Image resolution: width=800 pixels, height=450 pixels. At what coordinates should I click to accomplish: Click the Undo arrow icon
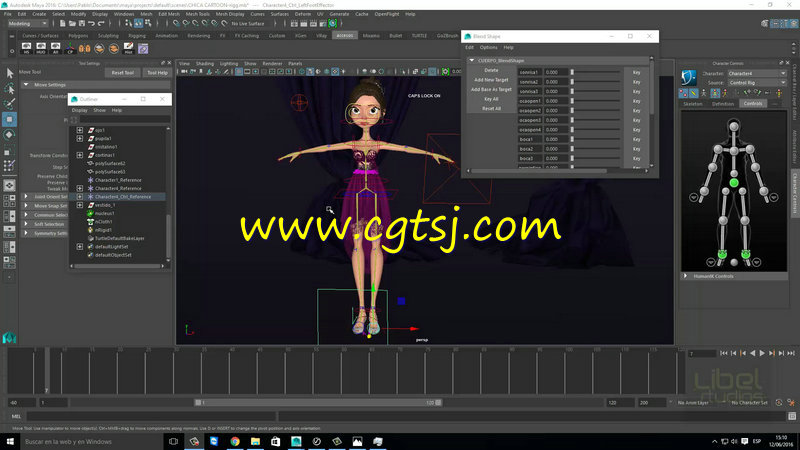[91, 23]
